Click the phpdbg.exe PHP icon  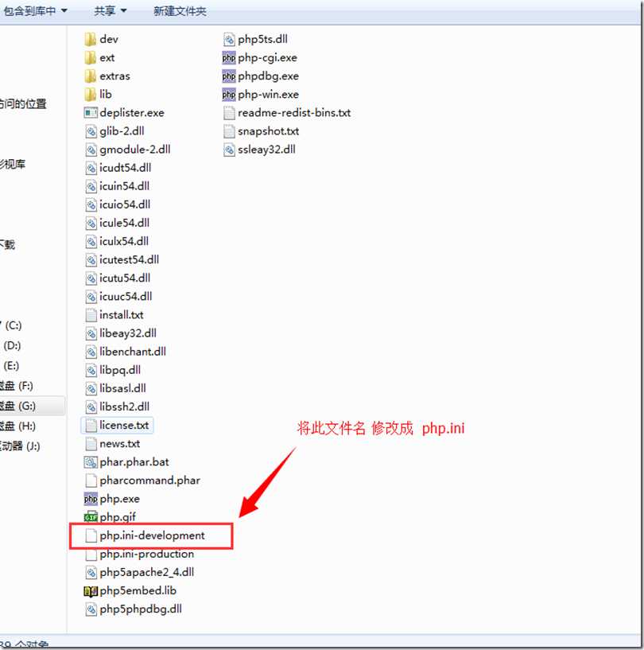coord(229,76)
